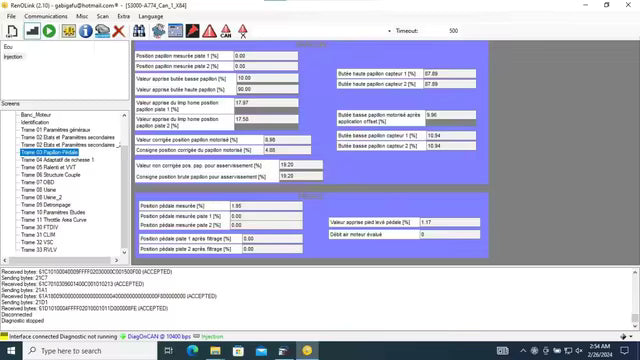Click the Screens tree horizontal scroll left arrow

5,260
